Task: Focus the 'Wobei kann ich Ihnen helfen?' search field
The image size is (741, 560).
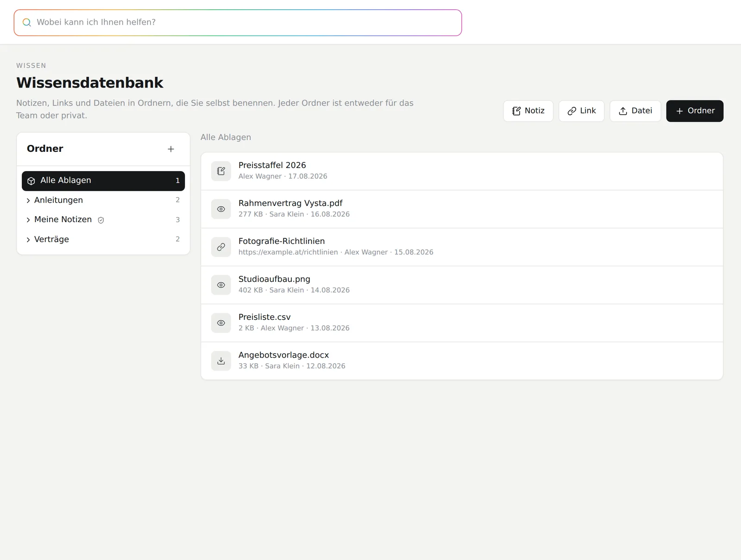Action: [238, 23]
